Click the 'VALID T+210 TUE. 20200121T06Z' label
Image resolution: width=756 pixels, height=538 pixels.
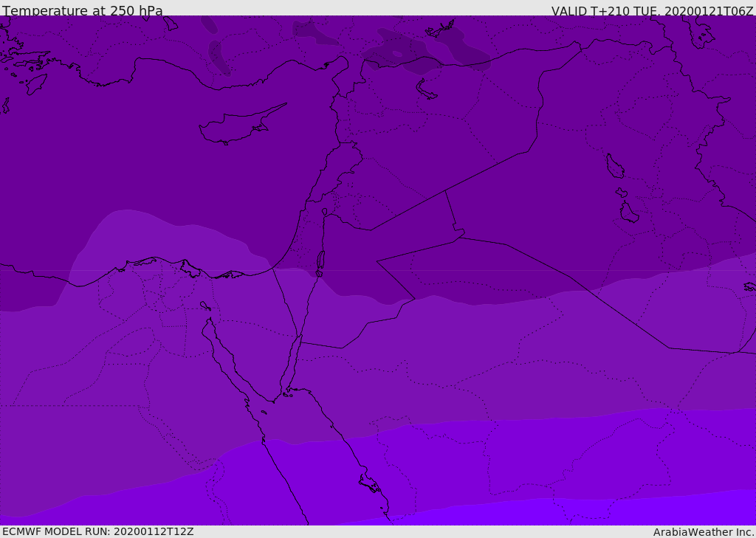[653, 10]
